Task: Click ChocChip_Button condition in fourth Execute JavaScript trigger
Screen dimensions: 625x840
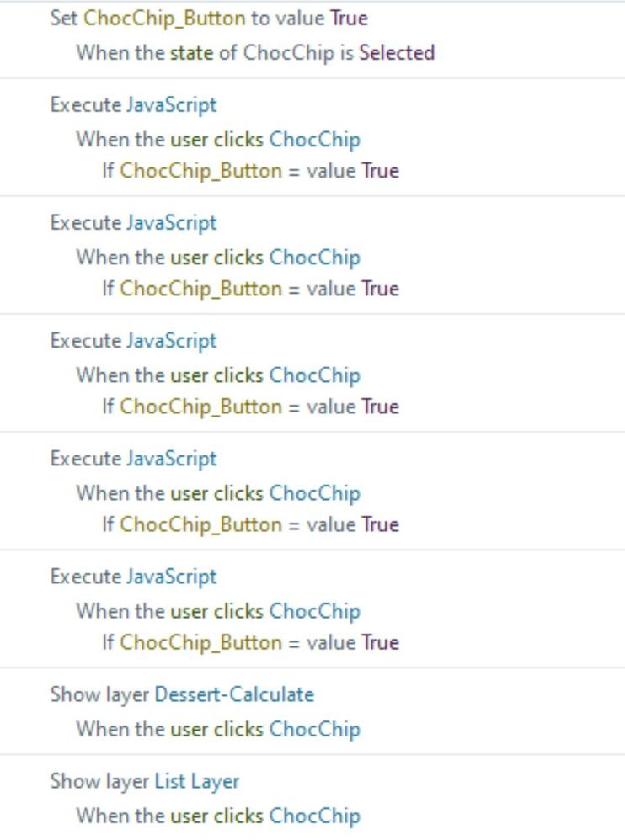Action: click(201, 525)
